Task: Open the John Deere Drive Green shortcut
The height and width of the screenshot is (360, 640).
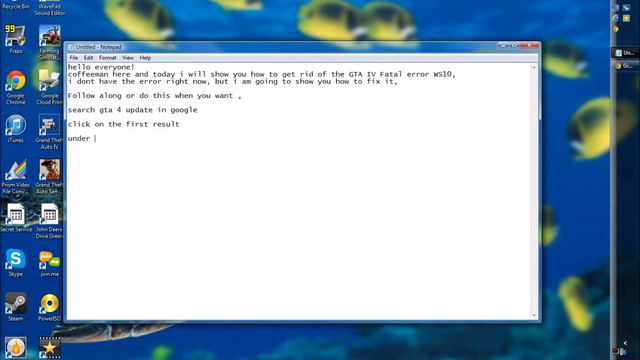Action: point(49,221)
